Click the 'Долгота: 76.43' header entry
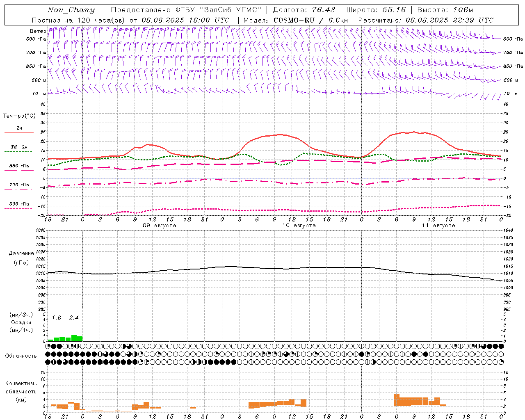 point(304,10)
